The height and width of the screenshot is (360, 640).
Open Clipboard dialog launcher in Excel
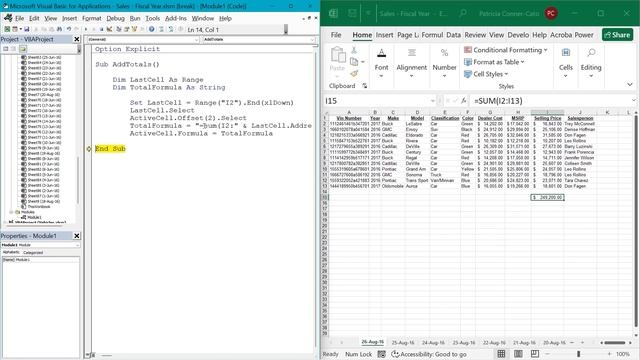coord(364,86)
